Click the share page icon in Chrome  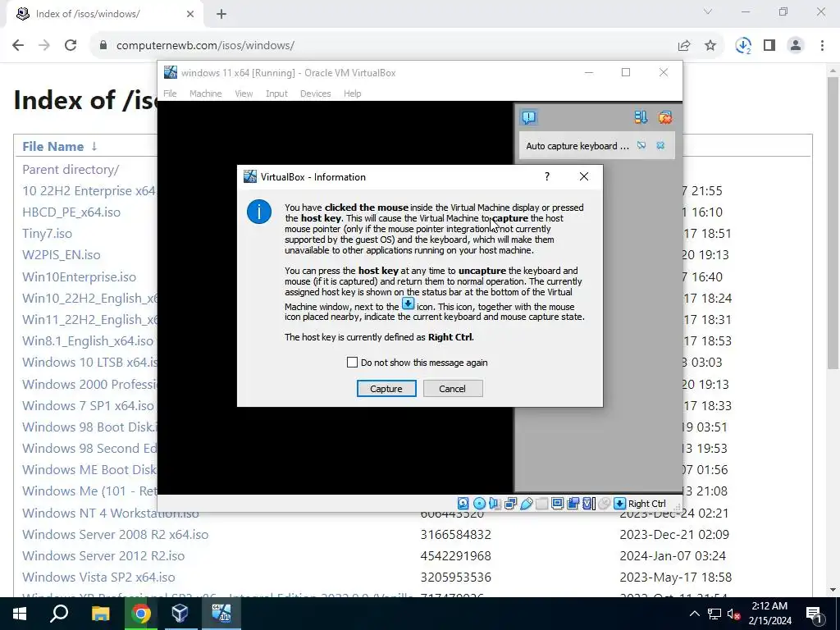tap(684, 46)
